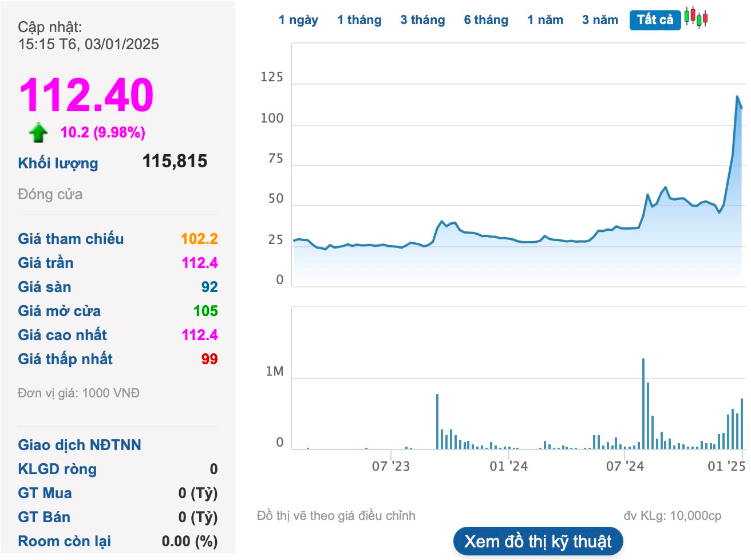Click the 112.40 current price value
The width and height of the screenshot is (751, 560).
pos(86,95)
